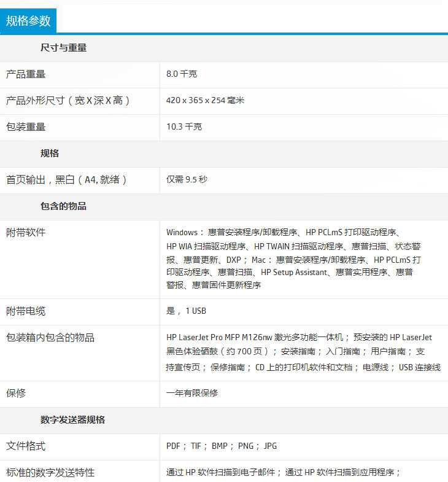Click the 尺寸与重量 section header
448x482 pixels.
[64, 48]
